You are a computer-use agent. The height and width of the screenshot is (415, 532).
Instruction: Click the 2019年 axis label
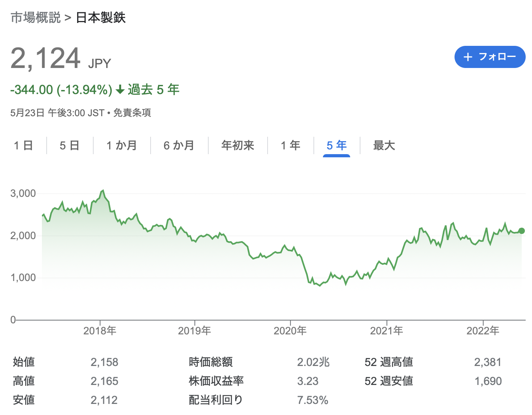pyautogui.click(x=194, y=330)
